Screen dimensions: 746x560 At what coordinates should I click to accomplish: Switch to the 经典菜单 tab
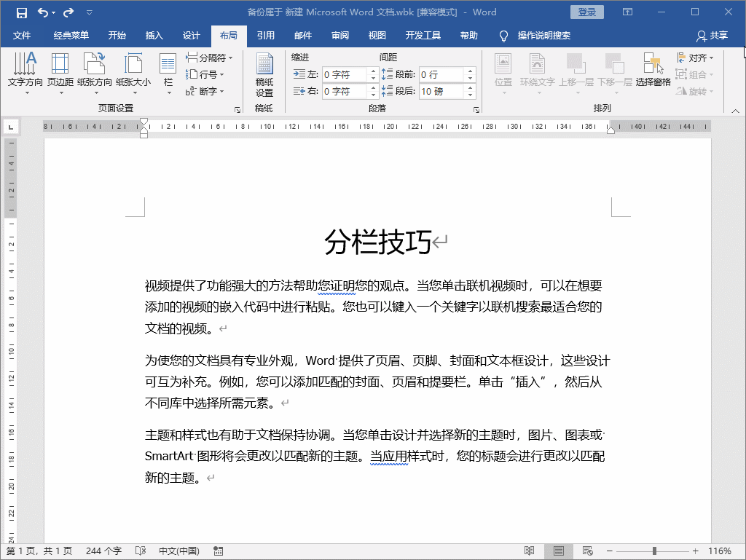[71, 36]
